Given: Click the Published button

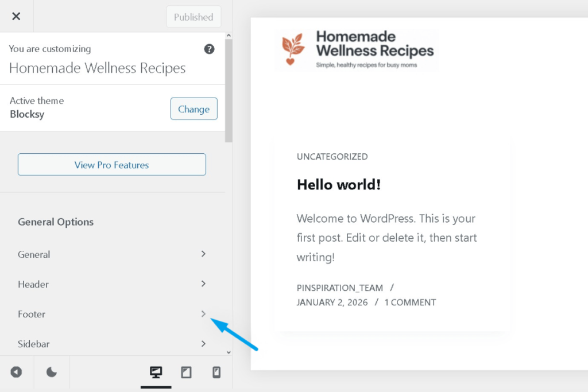Looking at the screenshot, I should click(193, 17).
